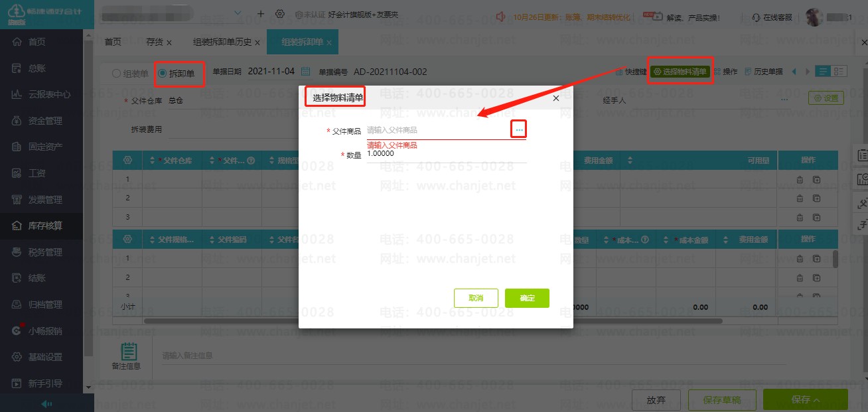Open 库存核算 in the left sidebar

[45, 226]
